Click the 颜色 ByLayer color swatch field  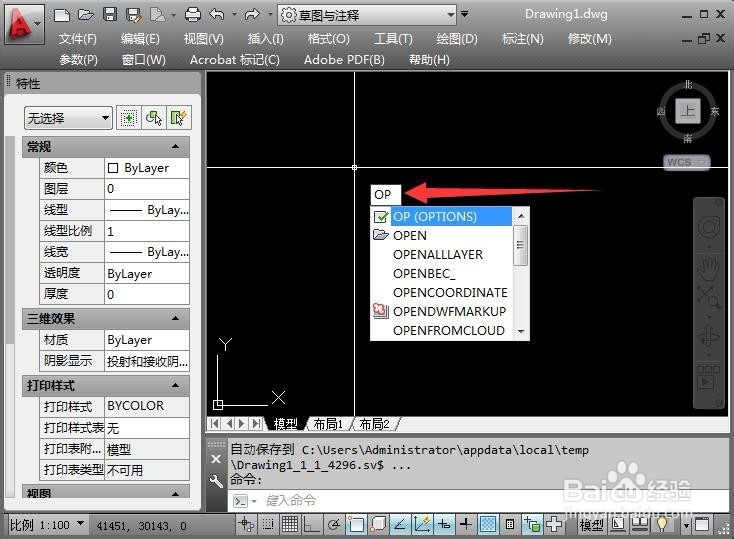(x=147, y=168)
